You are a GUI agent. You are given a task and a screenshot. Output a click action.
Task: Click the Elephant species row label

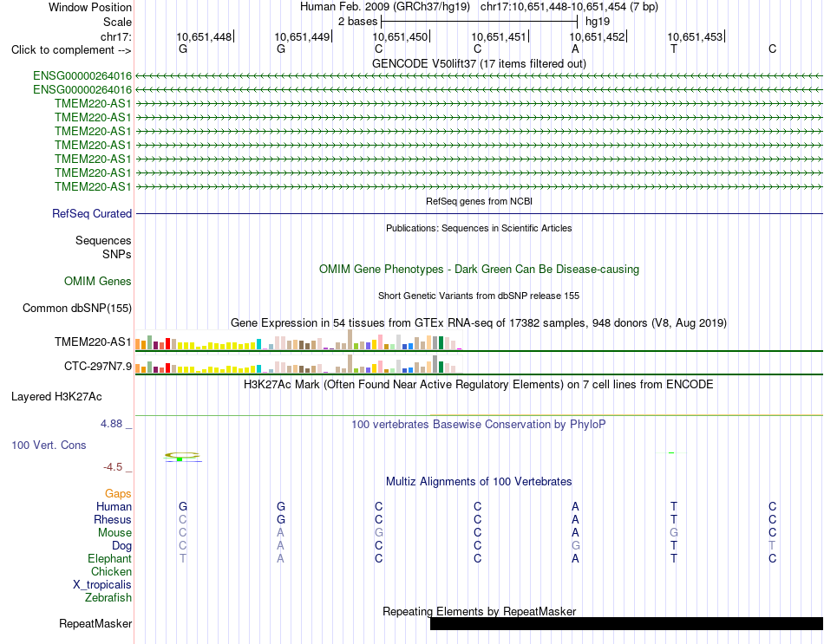point(109,558)
